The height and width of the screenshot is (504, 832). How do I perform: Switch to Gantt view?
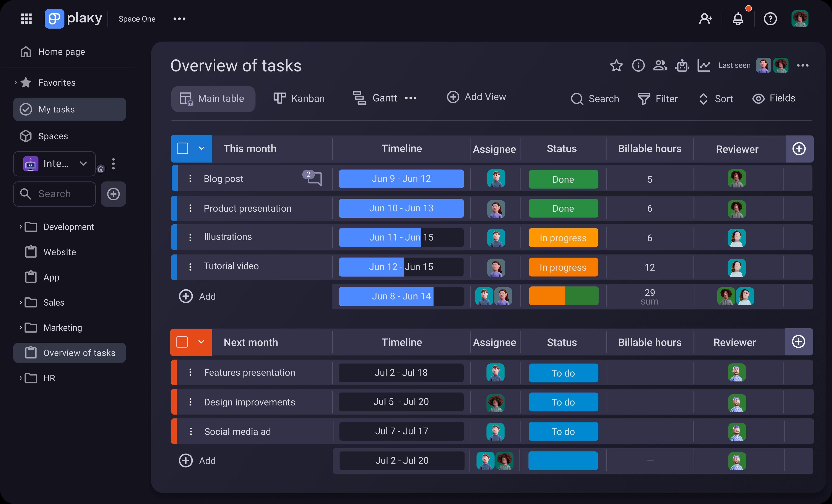pos(374,98)
